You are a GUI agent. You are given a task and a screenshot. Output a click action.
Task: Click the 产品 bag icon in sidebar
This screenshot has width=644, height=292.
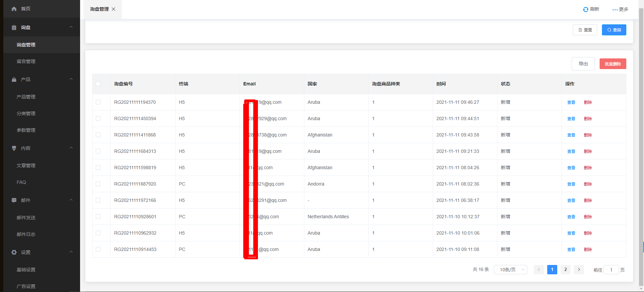[x=14, y=79]
